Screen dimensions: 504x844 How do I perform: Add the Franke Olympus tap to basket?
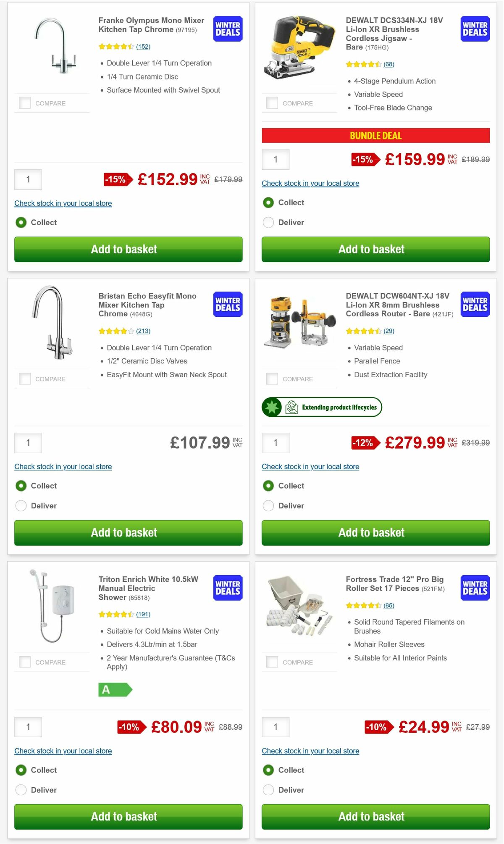[129, 249]
